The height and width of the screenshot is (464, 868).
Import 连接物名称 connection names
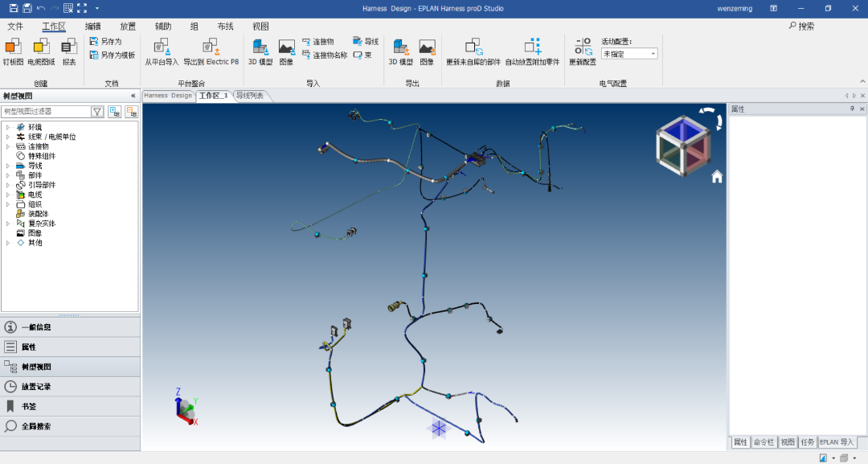click(325, 55)
